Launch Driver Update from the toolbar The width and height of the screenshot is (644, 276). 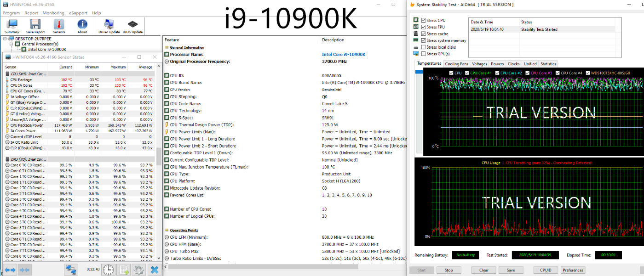click(109, 27)
